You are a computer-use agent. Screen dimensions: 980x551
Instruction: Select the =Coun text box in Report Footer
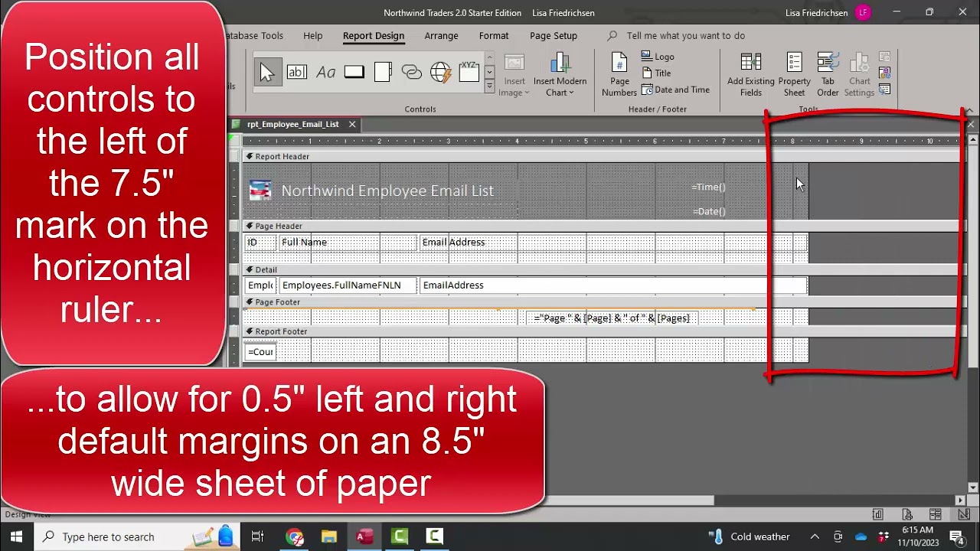tap(260, 351)
